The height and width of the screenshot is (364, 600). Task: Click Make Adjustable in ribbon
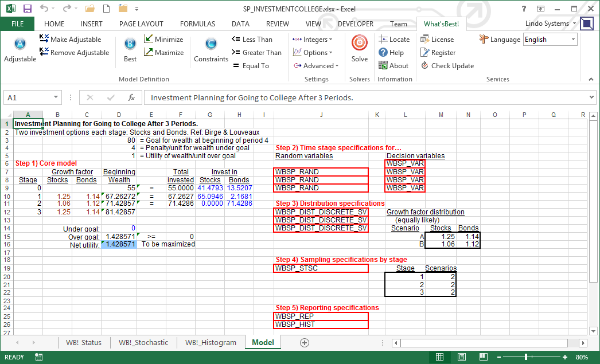tap(71, 40)
